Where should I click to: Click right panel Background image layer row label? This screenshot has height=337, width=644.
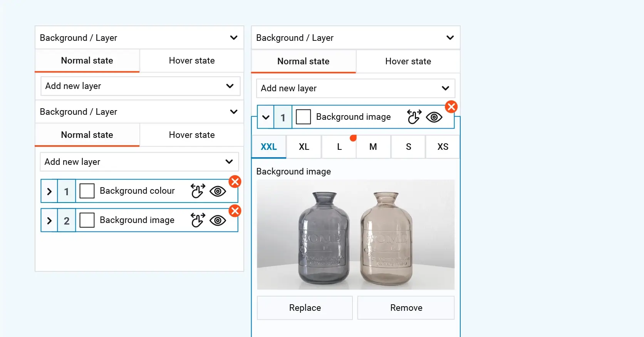coord(354,117)
